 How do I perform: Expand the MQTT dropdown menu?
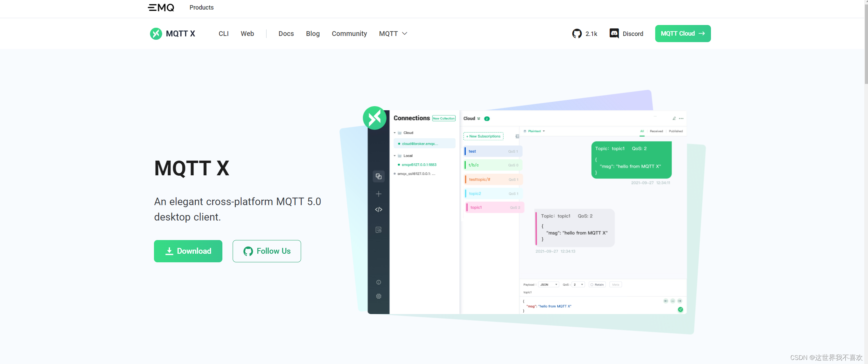click(393, 34)
